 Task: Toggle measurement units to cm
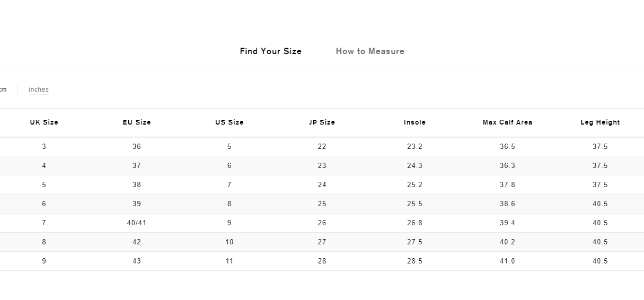click(x=3, y=90)
